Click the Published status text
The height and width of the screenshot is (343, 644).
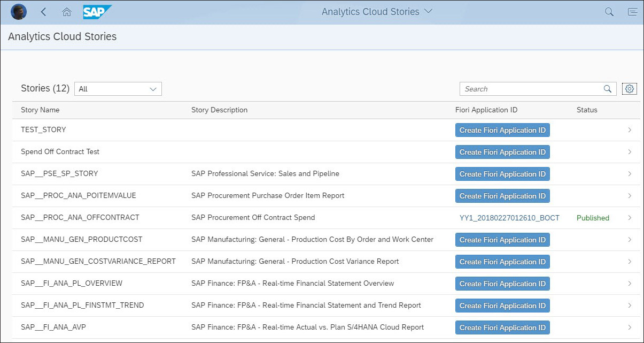click(593, 218)
